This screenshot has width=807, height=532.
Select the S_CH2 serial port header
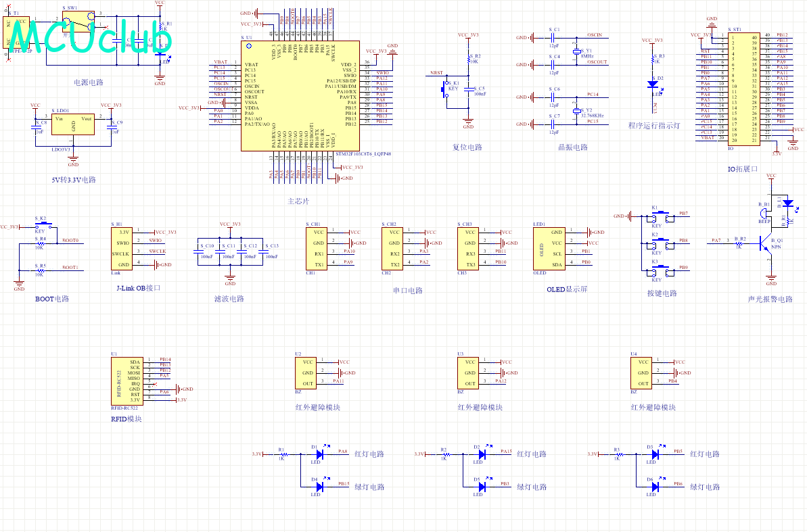(x=392, y=249)
